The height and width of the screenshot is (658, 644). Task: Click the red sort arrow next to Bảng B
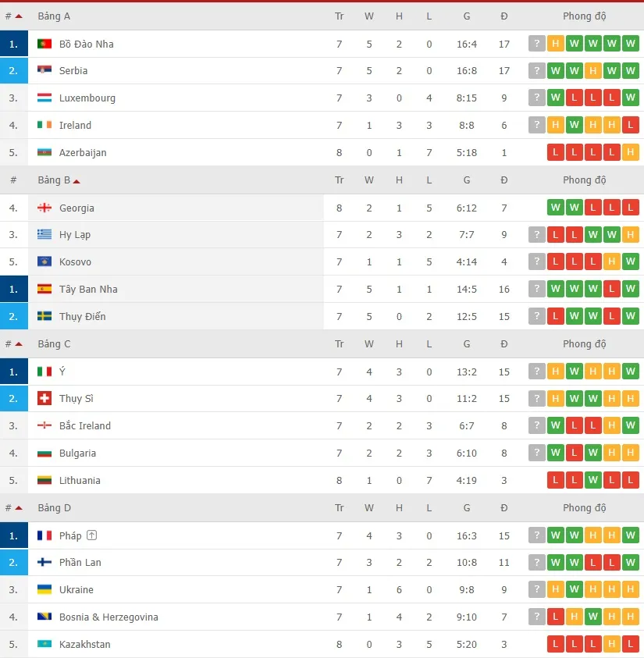pyautogui.click(x=76, y=181)
